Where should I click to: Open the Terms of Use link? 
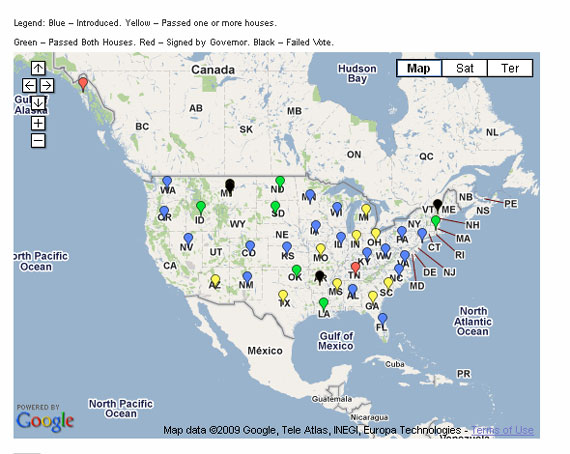click(502, 430)
